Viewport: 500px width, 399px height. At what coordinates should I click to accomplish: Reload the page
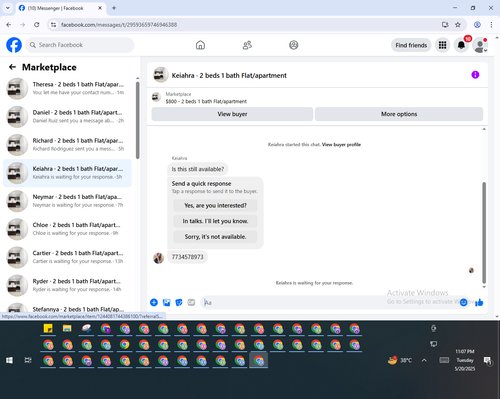[x=37, y=25]
